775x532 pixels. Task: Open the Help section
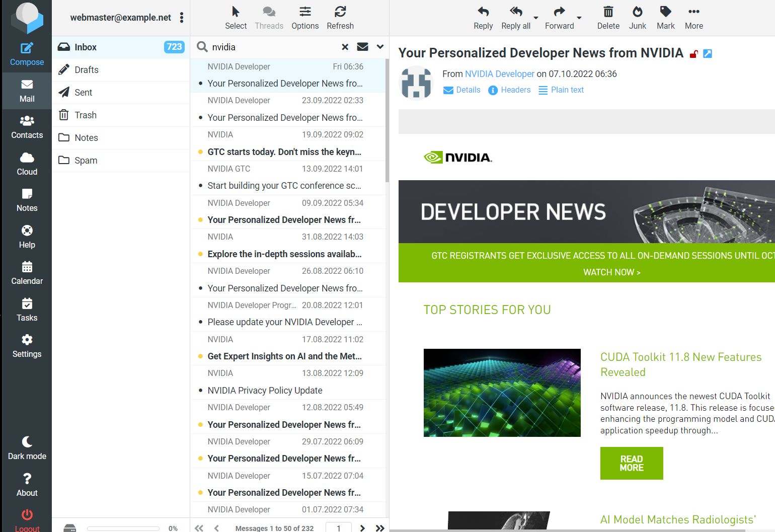point(27,237)
